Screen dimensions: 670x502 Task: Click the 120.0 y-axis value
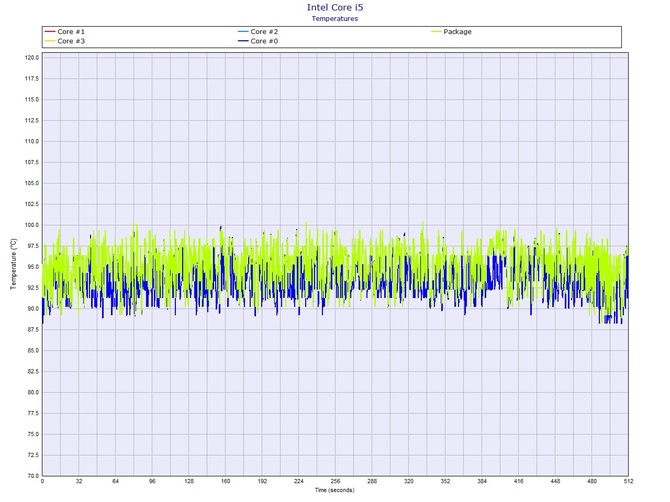pos(32,58)
